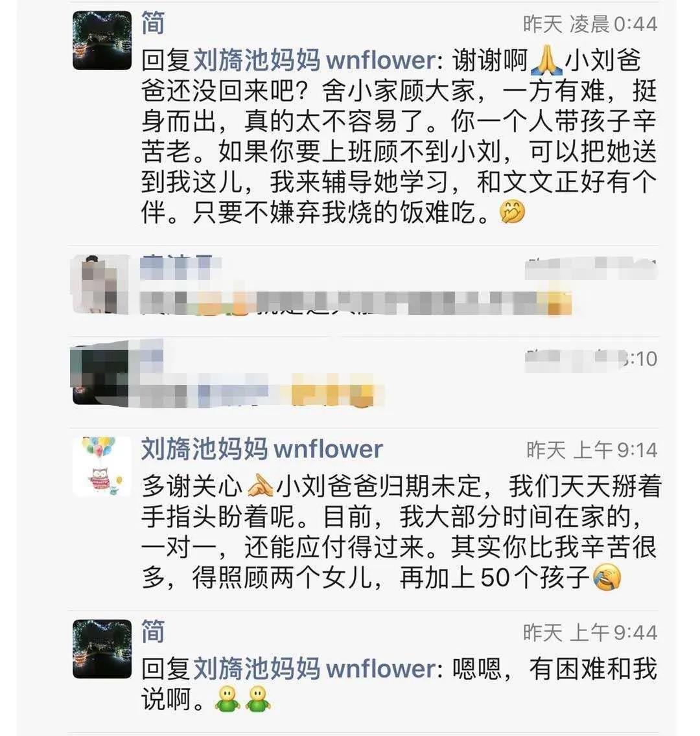The width and height of the screenshot is (700, 736).
Task: Click the folded hands emoji after 多谢关心
Action: tap(259, 487)
